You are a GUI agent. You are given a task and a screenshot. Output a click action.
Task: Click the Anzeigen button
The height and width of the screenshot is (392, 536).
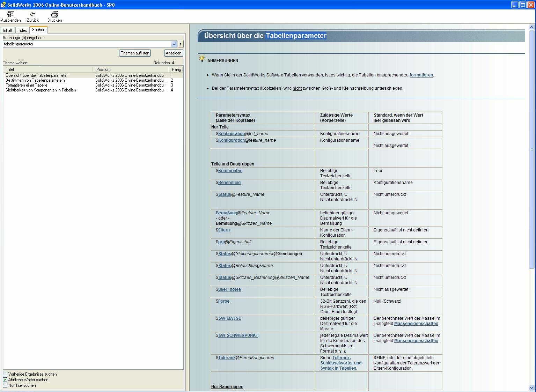[174, 53]
